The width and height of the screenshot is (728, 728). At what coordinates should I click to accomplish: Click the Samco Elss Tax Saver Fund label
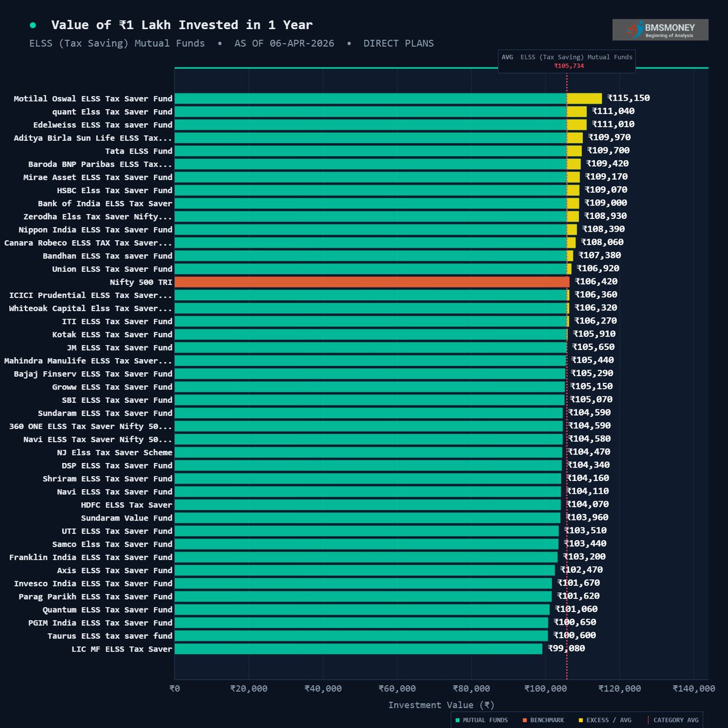[x=112, y=544]
